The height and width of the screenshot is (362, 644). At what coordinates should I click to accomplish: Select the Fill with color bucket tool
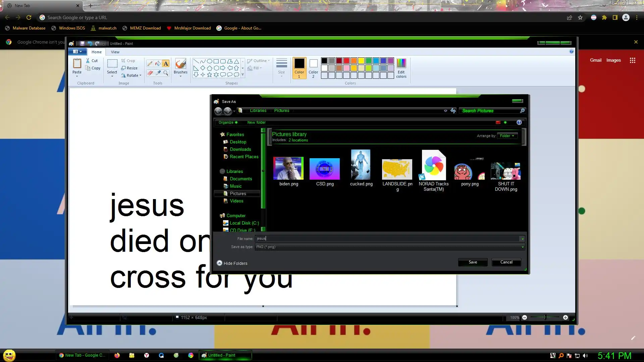[x=158, y=64]
